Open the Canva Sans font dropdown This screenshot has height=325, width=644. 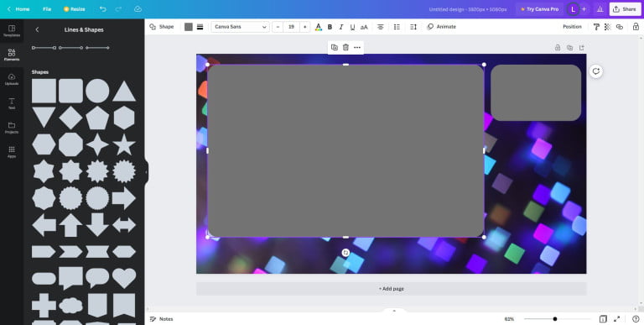pyautogui.click(x=241, y=27)
